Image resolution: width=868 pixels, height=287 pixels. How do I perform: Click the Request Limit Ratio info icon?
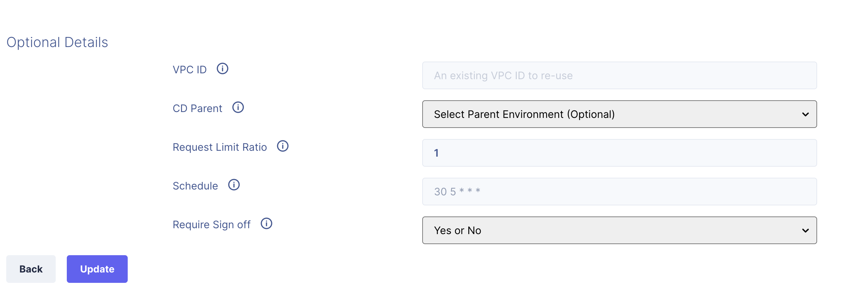(283, 146)
